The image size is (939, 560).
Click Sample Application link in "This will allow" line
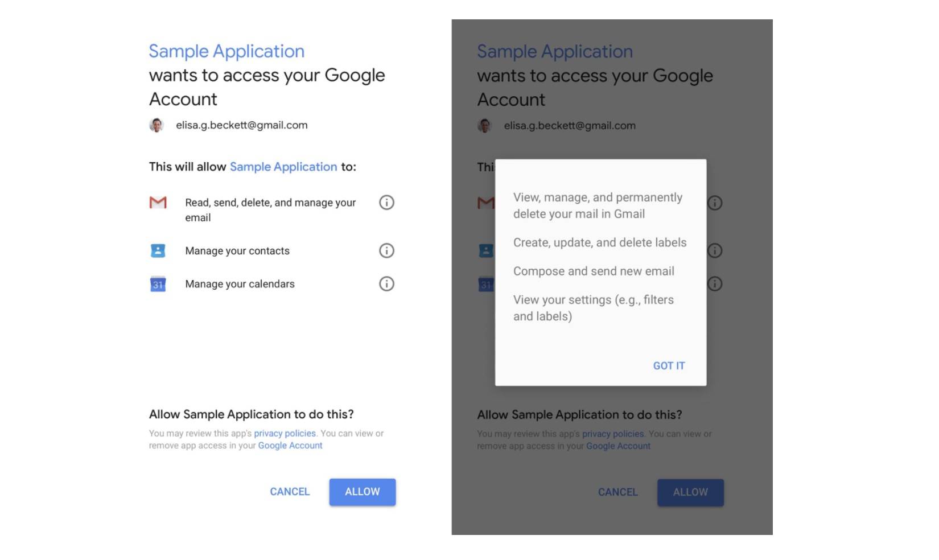283,167
